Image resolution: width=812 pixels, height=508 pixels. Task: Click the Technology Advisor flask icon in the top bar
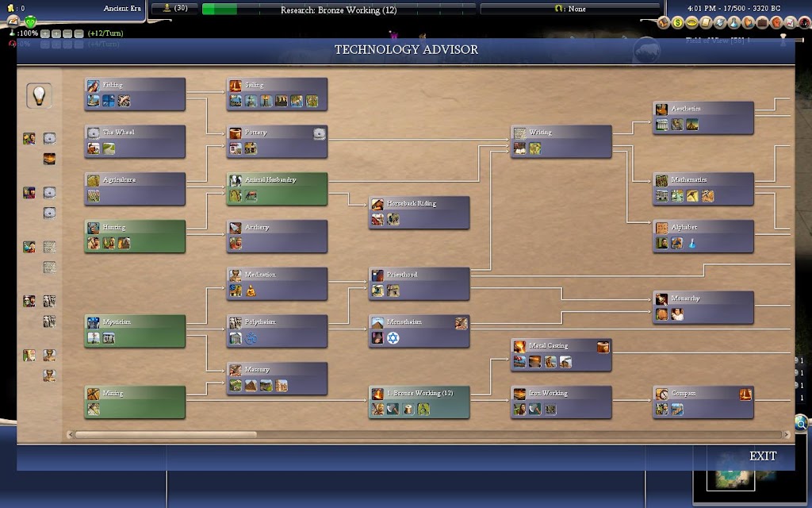(x=733, y=22)
